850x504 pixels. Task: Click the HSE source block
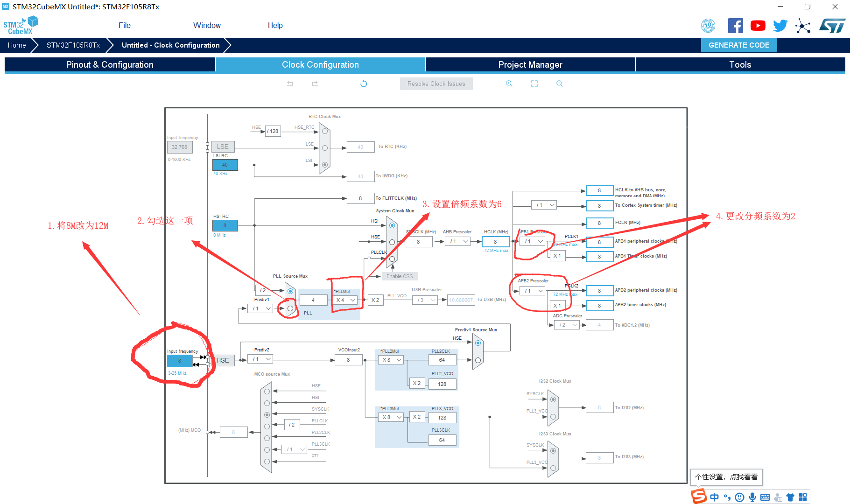tap(223, 360)
